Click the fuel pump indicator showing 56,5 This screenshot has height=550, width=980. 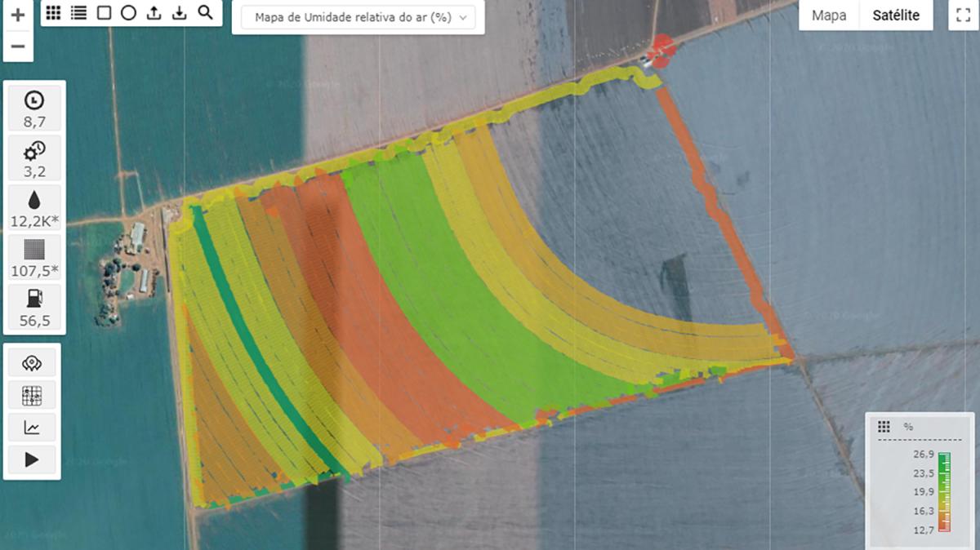[x=34, y=308]
